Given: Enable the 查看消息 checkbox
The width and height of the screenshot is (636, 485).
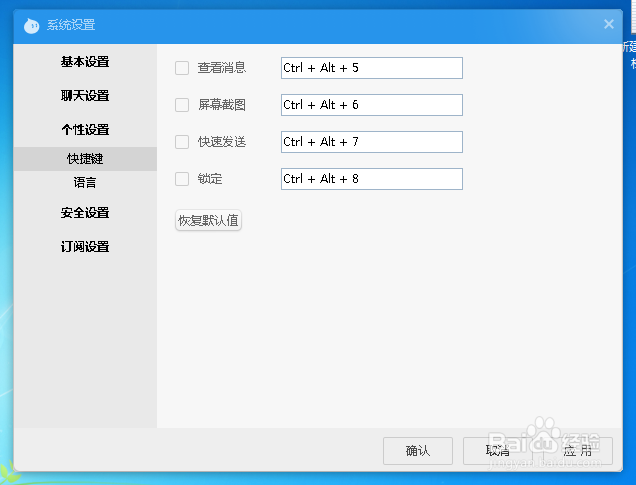Looking at the screenshot, I should click(182, 68).
